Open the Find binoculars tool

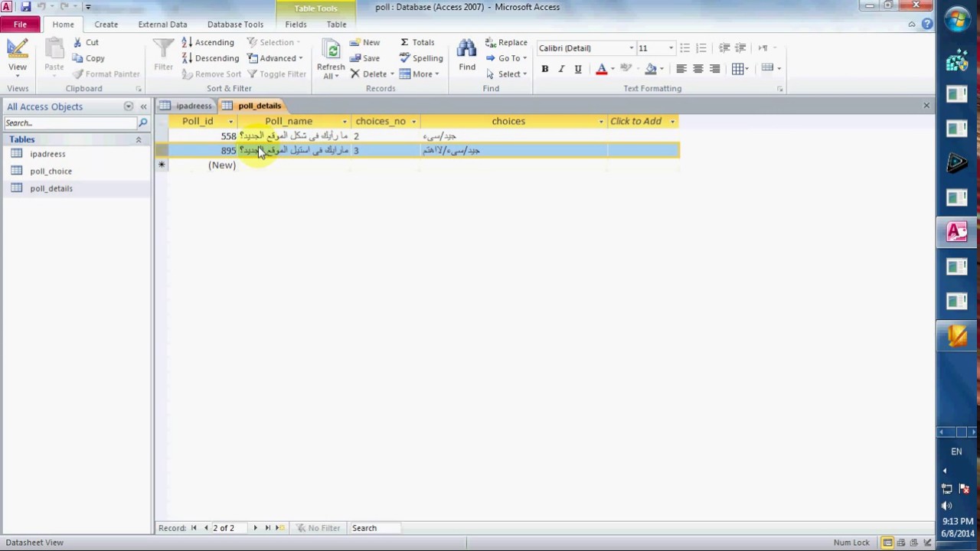pyautogui.click(x=466, y=55)
